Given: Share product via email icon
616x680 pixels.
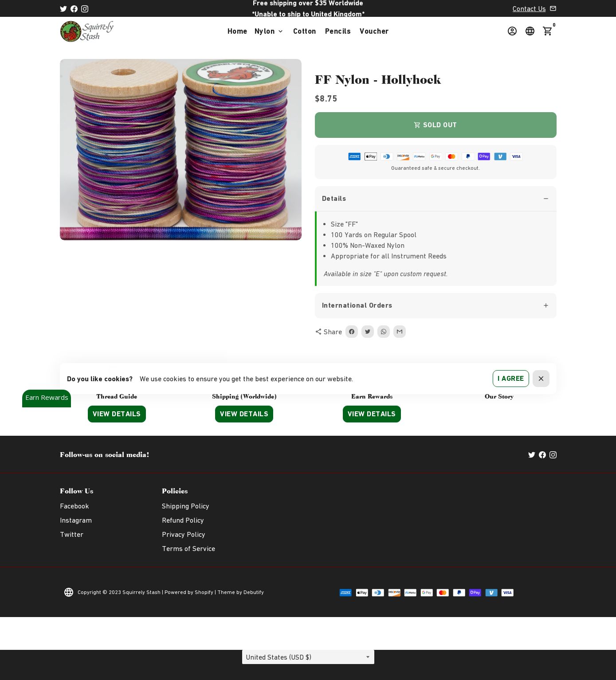Looking at the screenshot, I should tap(400, 332).
